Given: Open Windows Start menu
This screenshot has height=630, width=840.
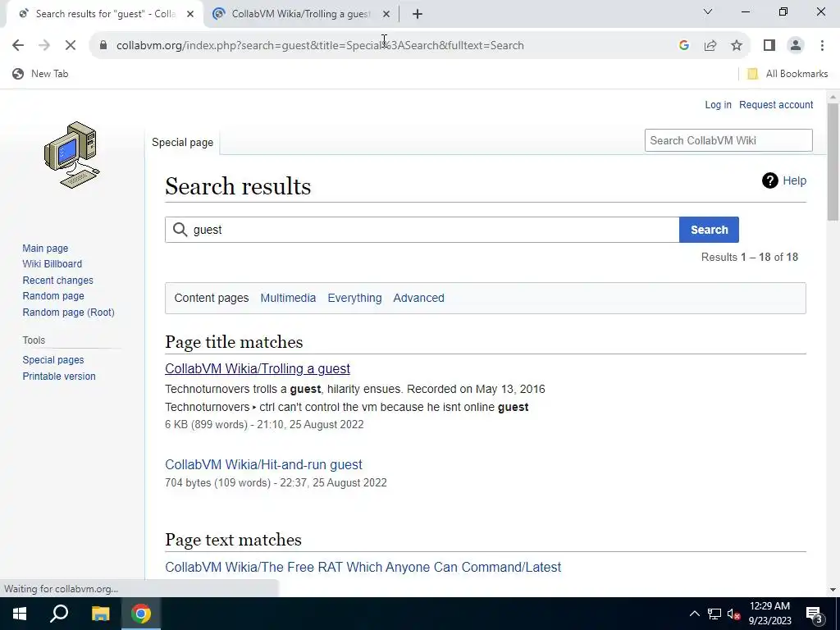Looking at the screenshot, I should (20, 614).
